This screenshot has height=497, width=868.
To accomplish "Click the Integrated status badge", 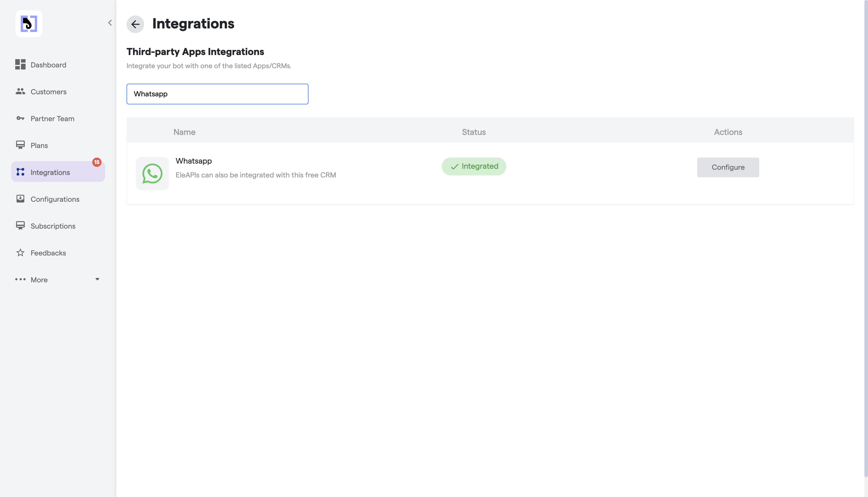I will click(474, 167).
